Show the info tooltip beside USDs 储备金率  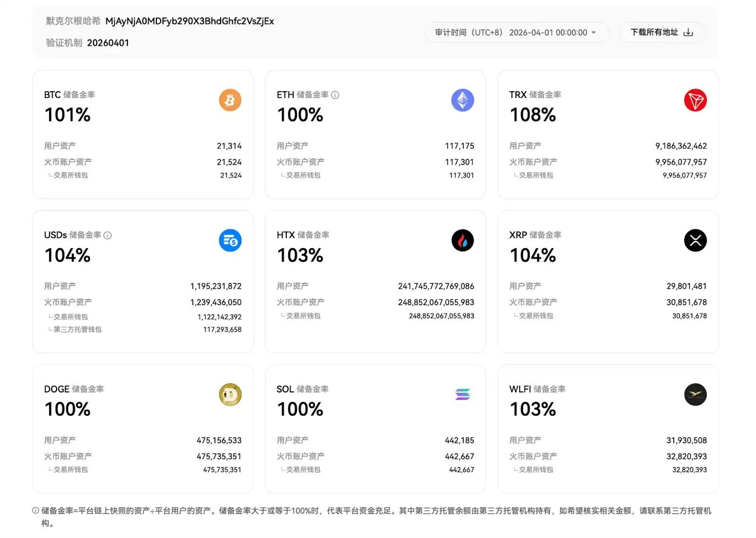108,235
